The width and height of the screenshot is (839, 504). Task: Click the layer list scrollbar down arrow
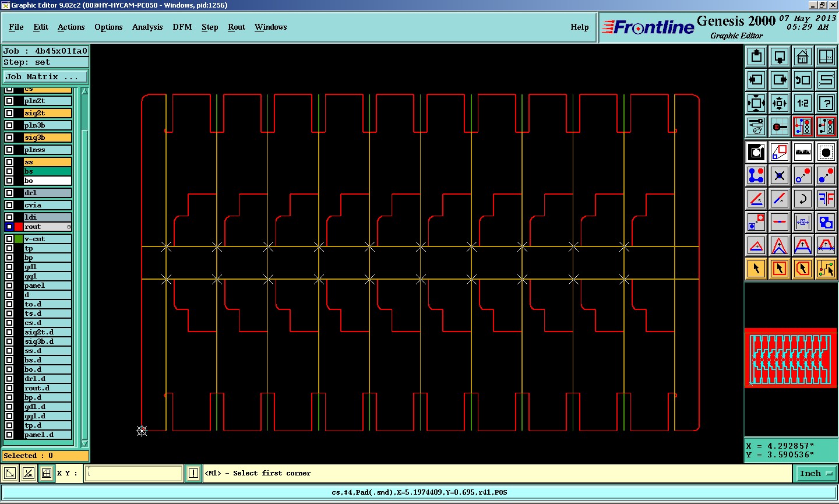pyautogui.click(x=84, y=443)
